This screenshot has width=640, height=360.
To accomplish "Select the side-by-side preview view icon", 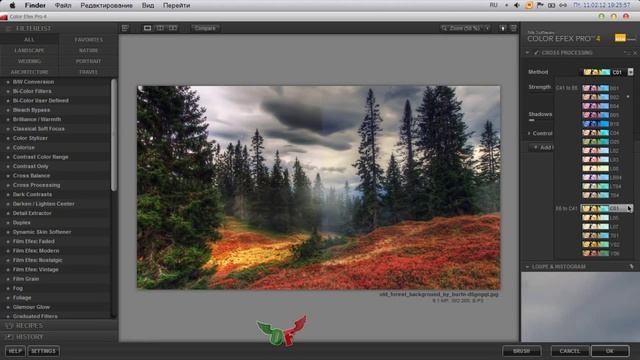I will [x=173, y=28].
